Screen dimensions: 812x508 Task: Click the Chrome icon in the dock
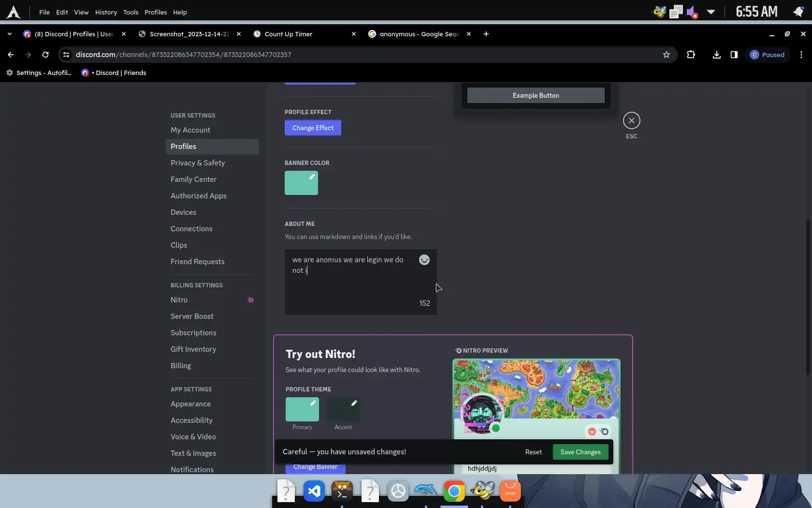[x=454, y=491]
